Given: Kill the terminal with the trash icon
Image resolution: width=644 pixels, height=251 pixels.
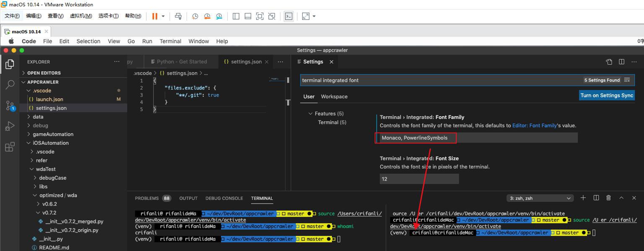Looking at the screenshot, I should pos(609,198).
